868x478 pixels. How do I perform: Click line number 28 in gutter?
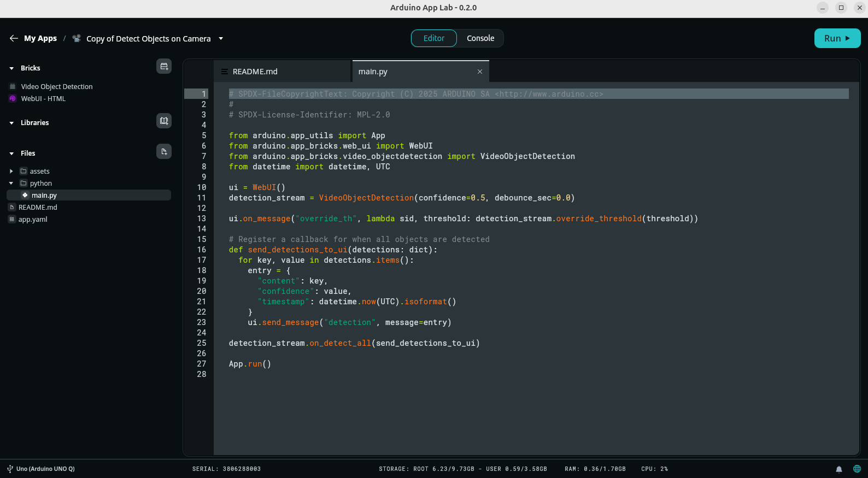point(202,374)
